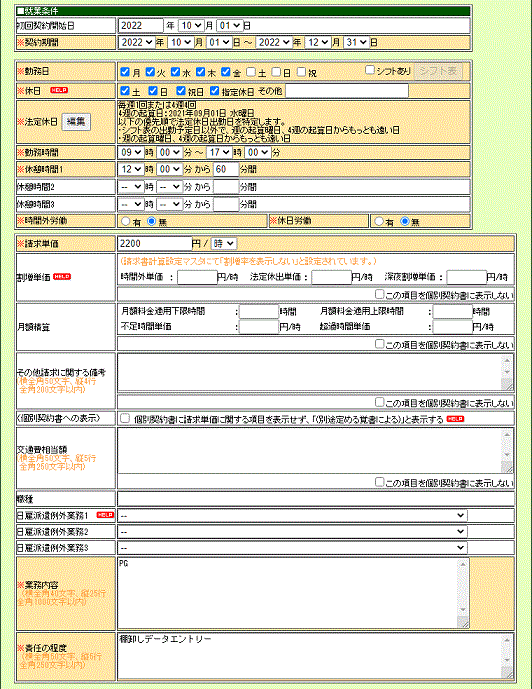Check hide-in-contract box under 交通費相当額
This screenshot has width=532, height=689.
coord(380,482)
